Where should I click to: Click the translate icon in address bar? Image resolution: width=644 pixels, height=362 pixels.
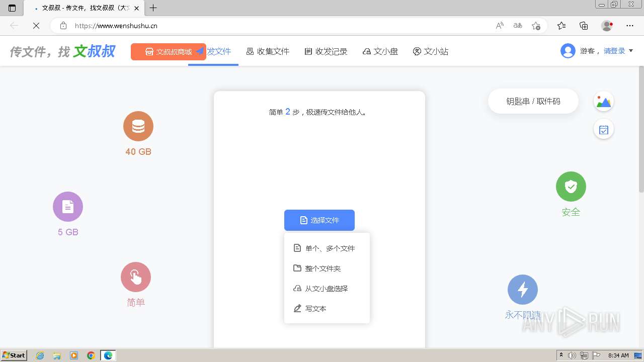[518, 26]
